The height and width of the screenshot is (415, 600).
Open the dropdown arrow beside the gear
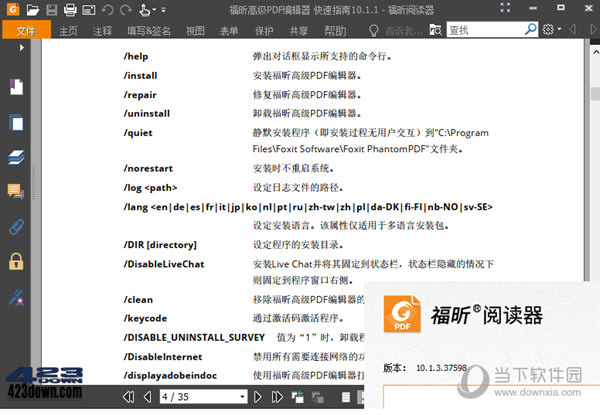pyautogui.click(x=559, y=29)
